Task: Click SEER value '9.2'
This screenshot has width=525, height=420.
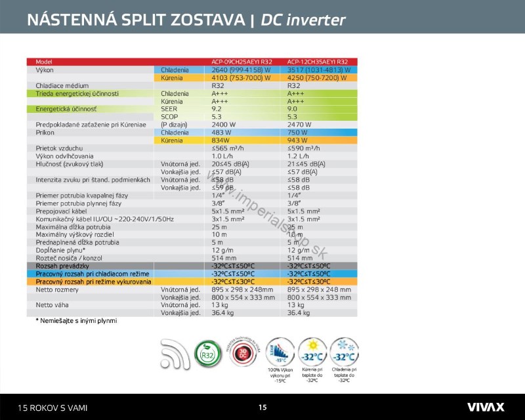Action: [217, 109]
